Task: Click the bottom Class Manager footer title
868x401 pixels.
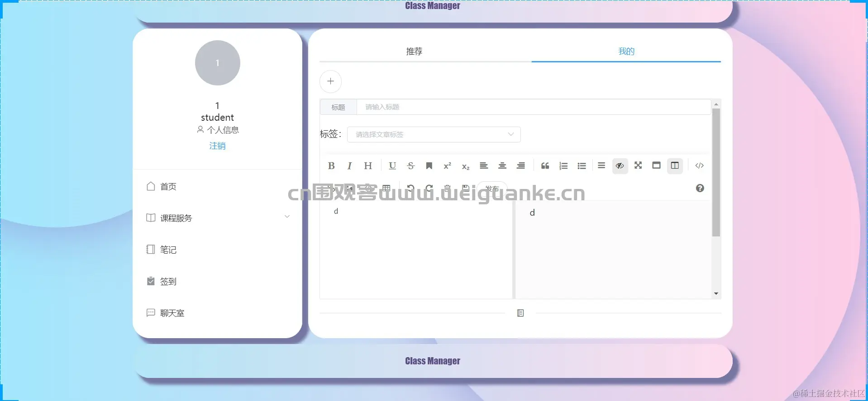Action: coord(433,361)
